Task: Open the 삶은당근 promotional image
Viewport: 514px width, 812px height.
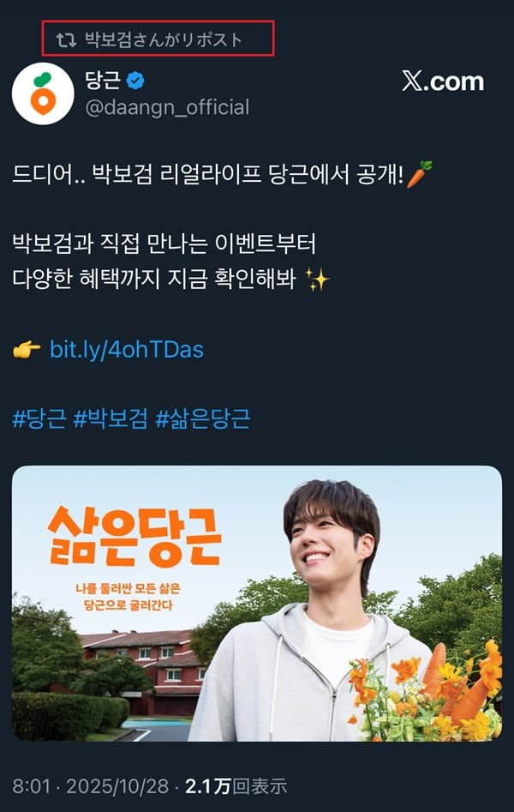Action: coord(257,603)
